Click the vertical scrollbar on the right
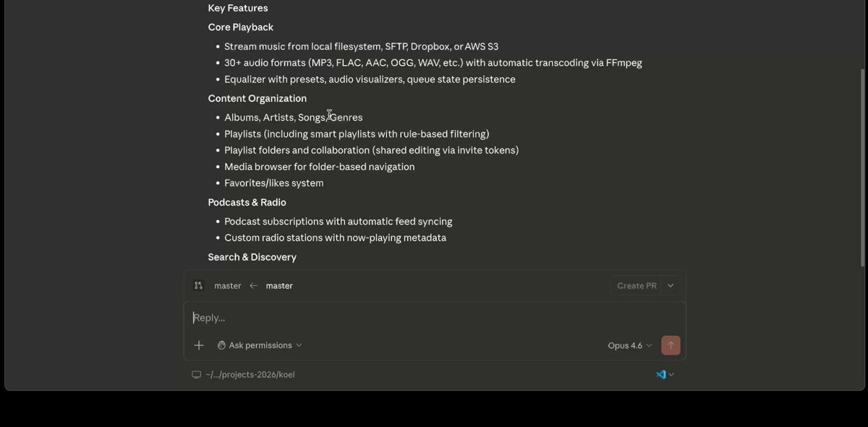This screenshot has width=868, height=427. pyautogui.click(x=862, y=166)
